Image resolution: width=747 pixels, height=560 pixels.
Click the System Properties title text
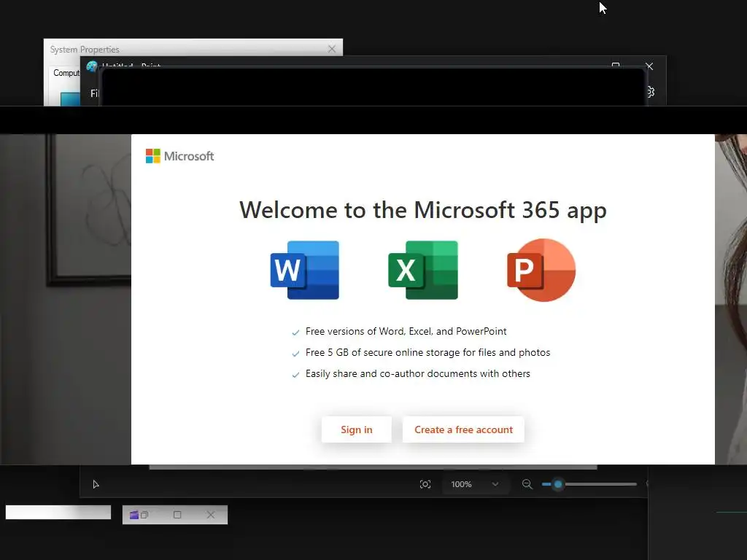click(x=85, y=50)
